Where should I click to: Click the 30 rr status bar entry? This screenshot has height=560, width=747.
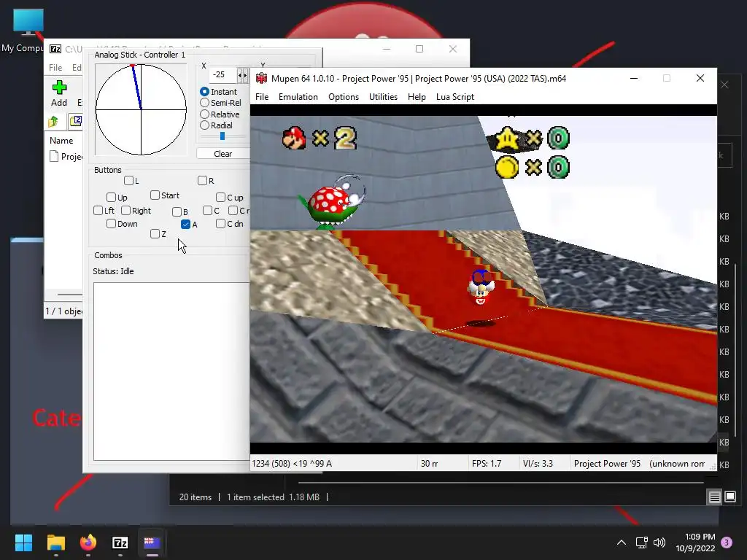click(x=429, y=463)
